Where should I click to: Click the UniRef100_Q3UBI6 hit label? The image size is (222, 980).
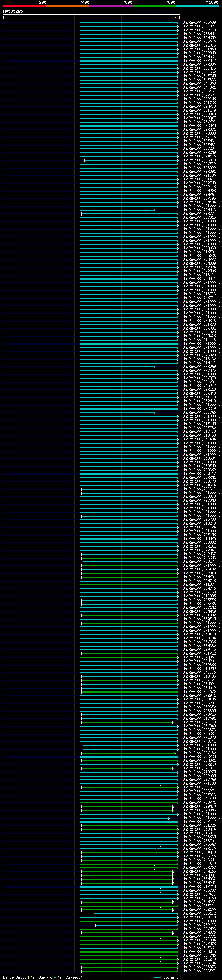point(199,321)
